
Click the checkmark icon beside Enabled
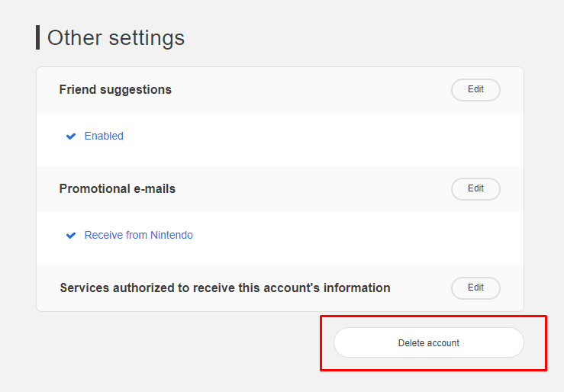71,137
